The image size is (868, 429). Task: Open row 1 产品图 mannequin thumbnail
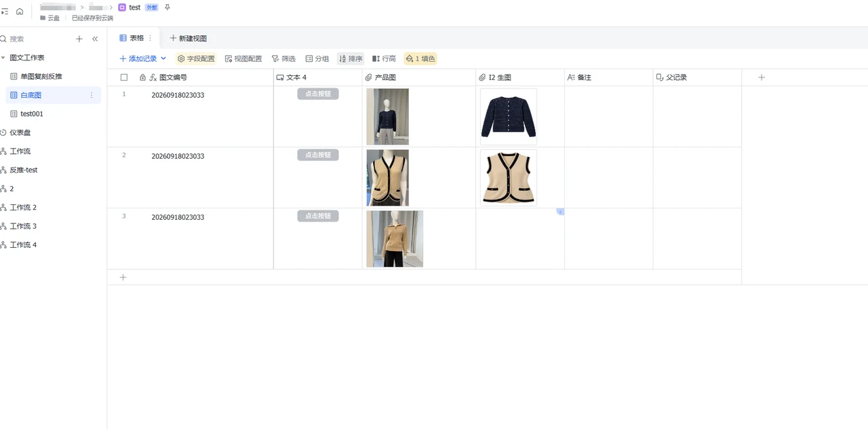click(x=388, y=117)
